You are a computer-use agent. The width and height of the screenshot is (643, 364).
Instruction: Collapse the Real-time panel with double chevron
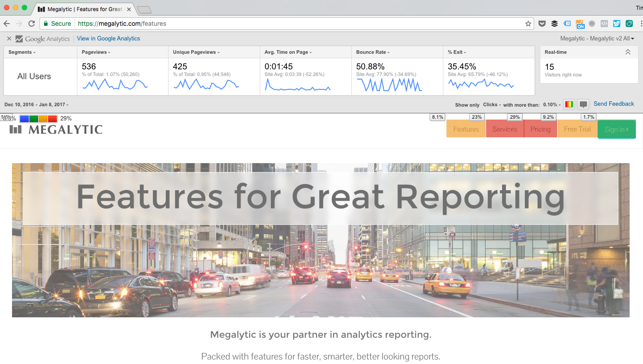627,52
